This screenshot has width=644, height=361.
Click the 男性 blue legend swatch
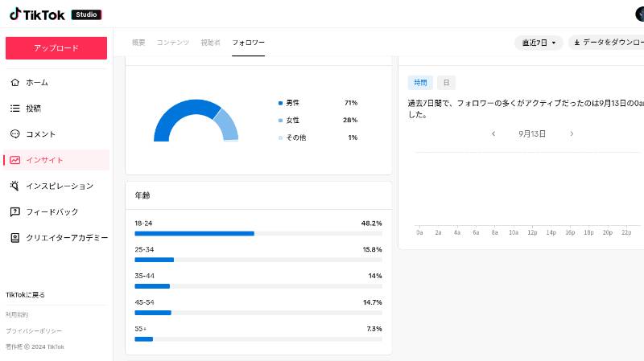click(x=280, y=103)
